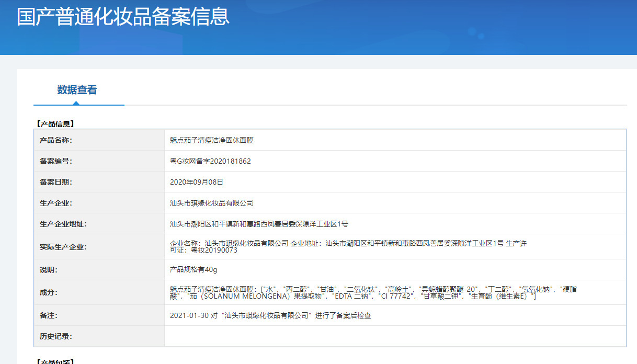Click the 备案编号 label cell
The height and width of the screenshot is (364, 637).
point(99,161)
